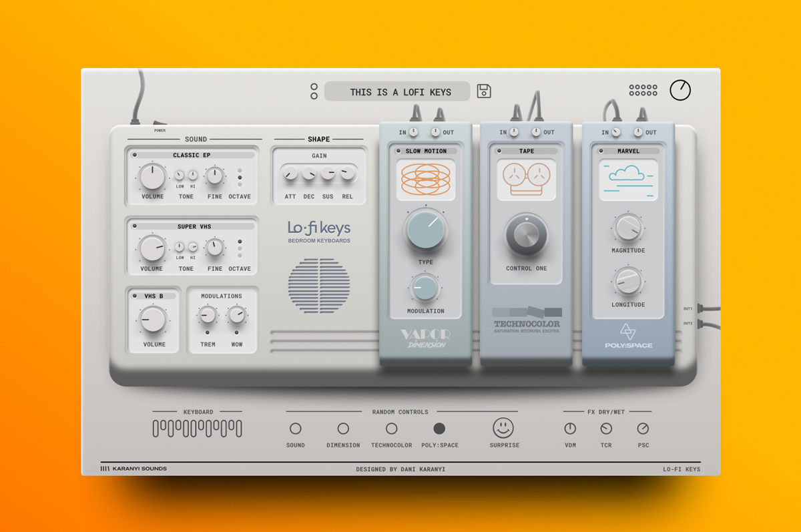
Task: Click the WOW modulation knob
Action: [236, 315]
